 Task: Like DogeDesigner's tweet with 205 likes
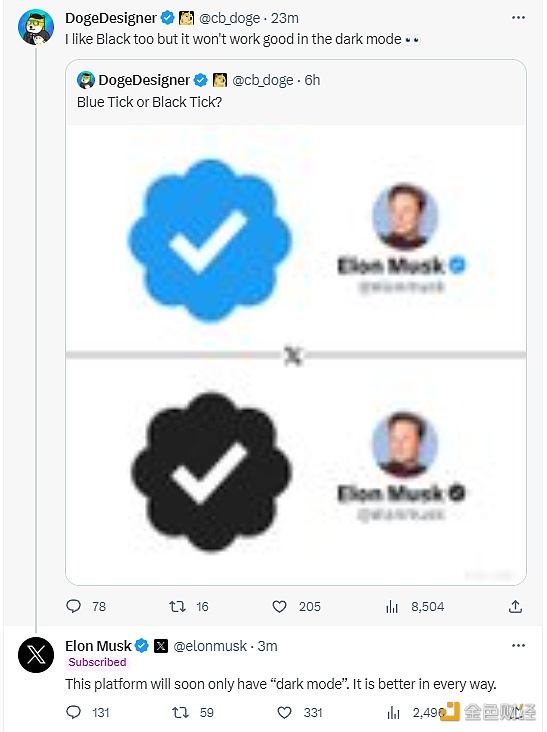(279, 606)
